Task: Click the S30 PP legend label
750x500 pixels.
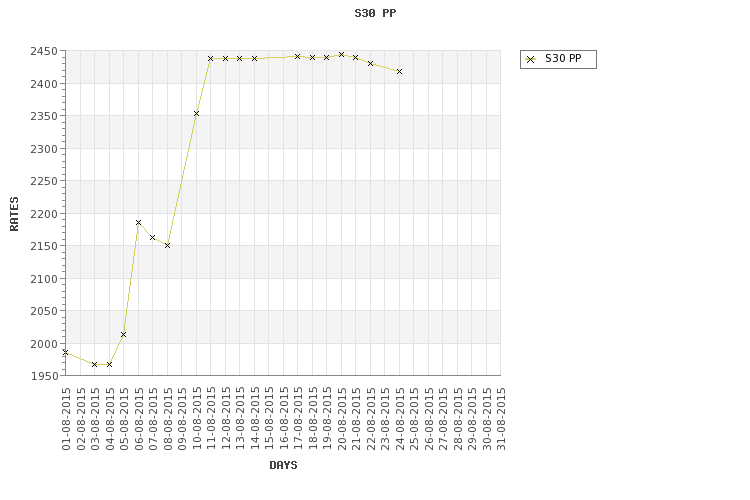Action: (563, 59)
